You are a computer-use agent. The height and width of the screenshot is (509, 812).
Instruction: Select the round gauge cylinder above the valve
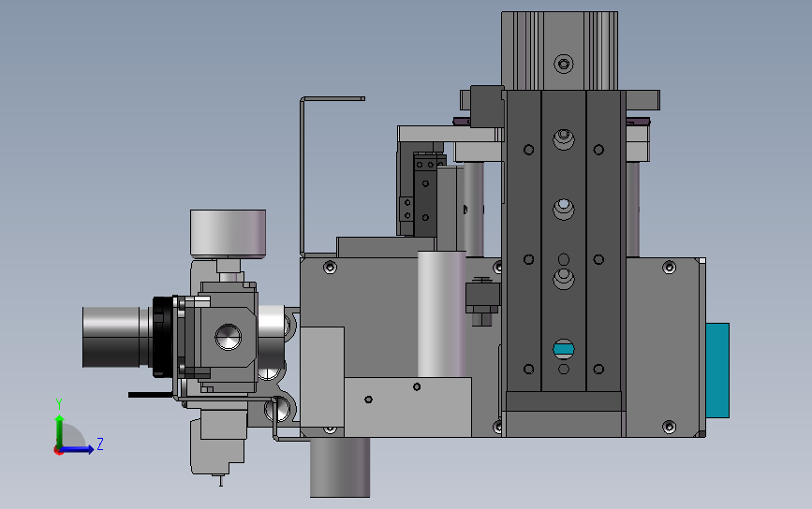point(228,233)
